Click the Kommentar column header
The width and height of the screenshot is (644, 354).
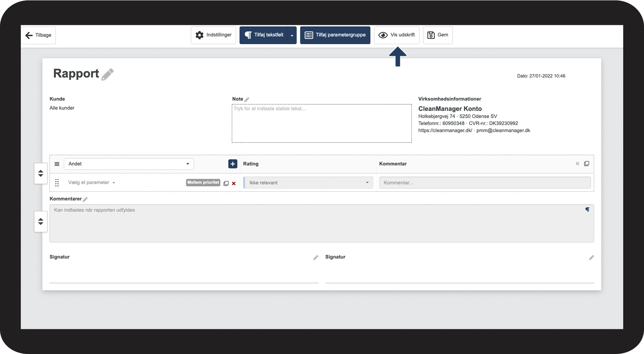[393, 164]
